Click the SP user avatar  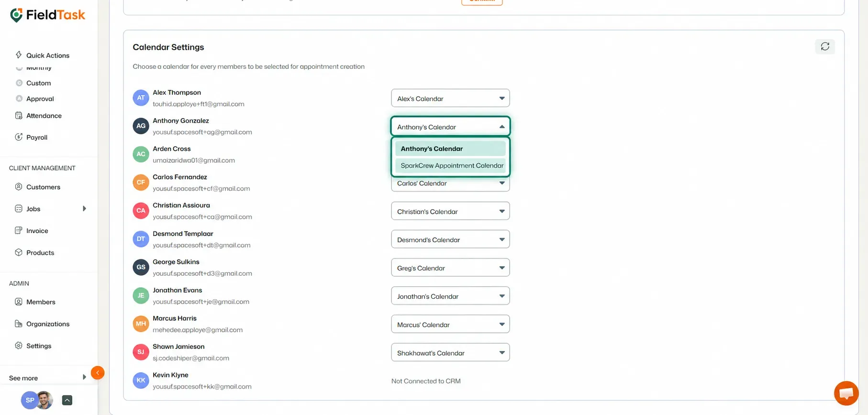(x=30, y=400)
